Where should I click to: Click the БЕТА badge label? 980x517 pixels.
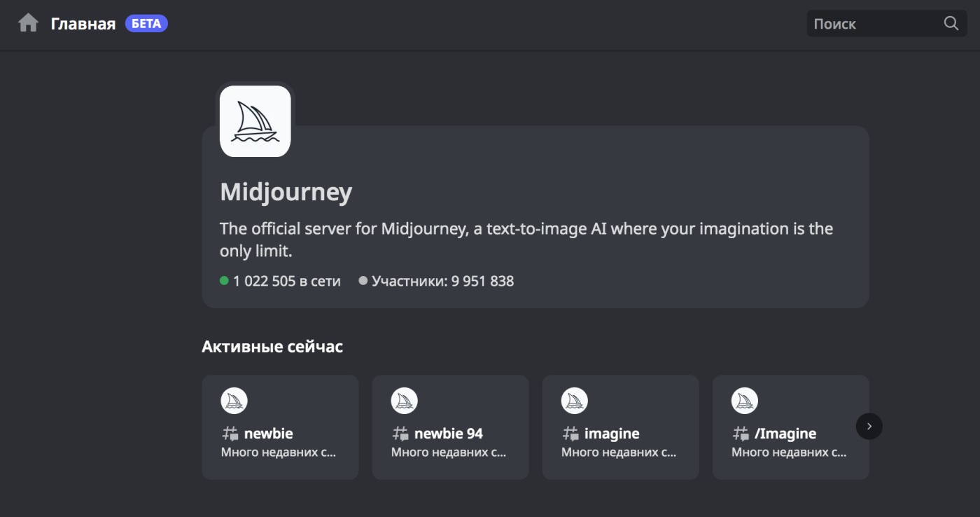(146, 22)
